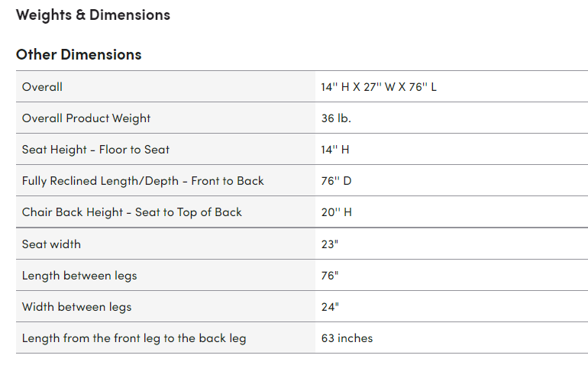Select Length from front leg to back leg
This screenshot has height=365, width=588.
click(x=134, y=338)
